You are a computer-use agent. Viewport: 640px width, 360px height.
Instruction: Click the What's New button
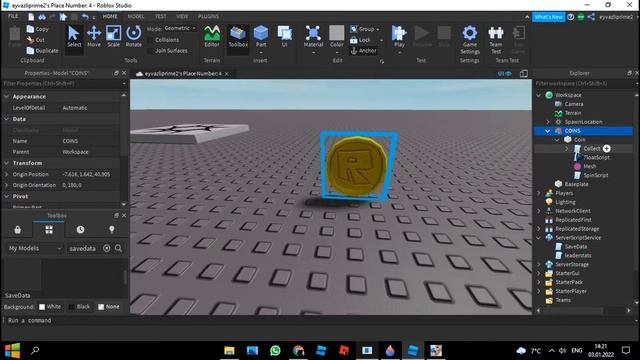point(549,17)
